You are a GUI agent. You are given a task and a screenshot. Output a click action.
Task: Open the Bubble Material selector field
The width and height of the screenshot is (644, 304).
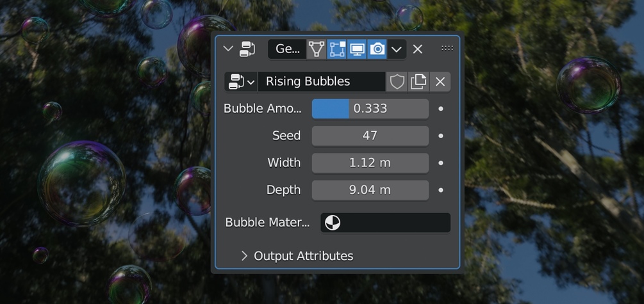point(385,223)
